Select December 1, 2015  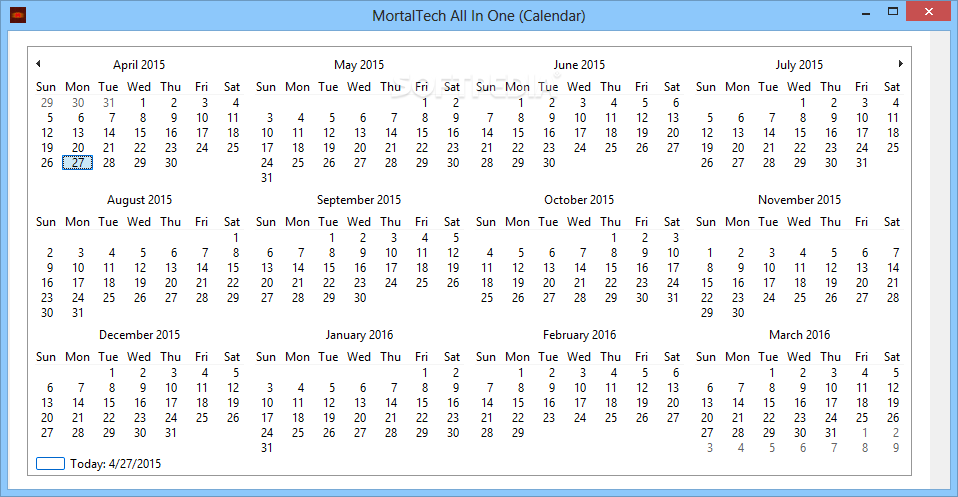112,373
